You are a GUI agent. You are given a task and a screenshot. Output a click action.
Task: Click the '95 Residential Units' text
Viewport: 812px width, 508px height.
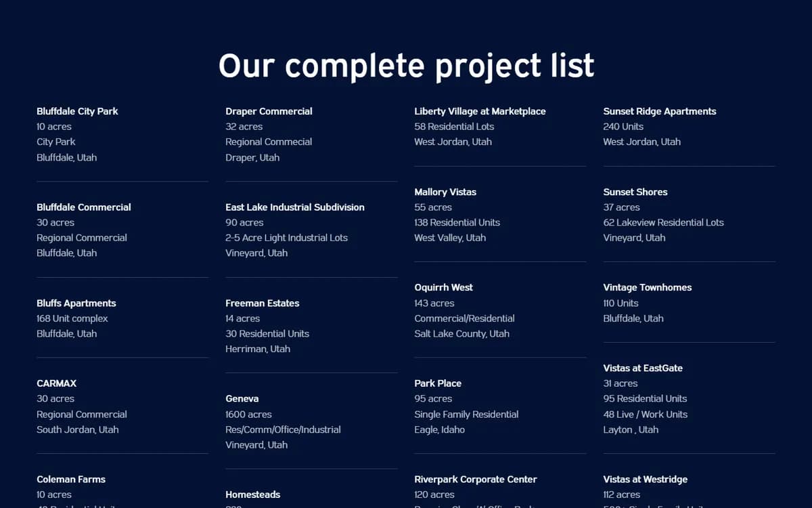click(x=645, y=399)
